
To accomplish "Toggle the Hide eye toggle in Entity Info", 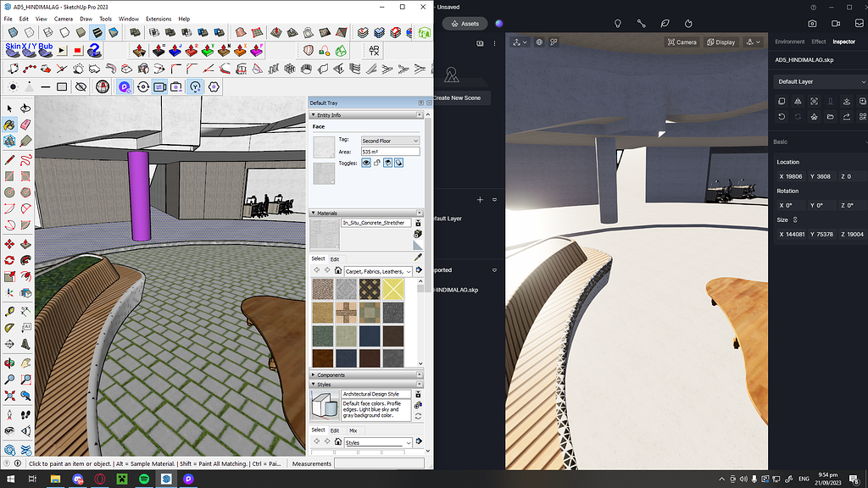I will click(x=366, y=163).
